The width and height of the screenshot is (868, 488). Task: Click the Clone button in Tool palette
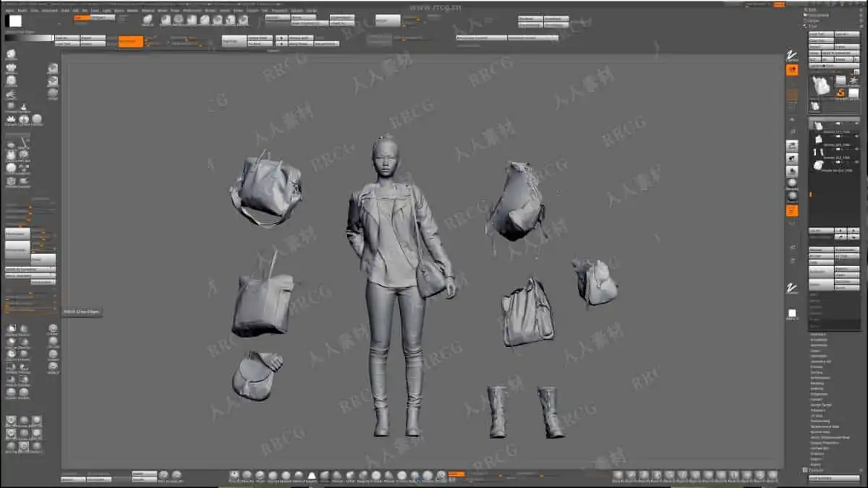tap(815, 53)
